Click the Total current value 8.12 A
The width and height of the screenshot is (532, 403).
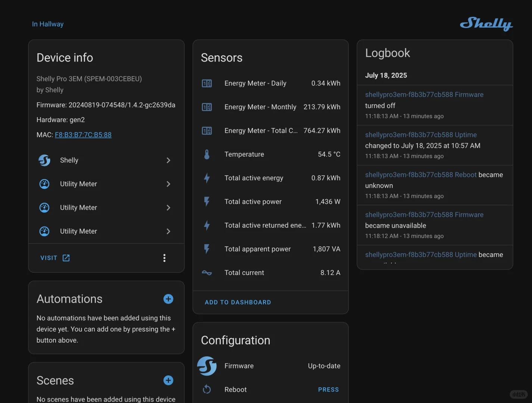(331, 273)
